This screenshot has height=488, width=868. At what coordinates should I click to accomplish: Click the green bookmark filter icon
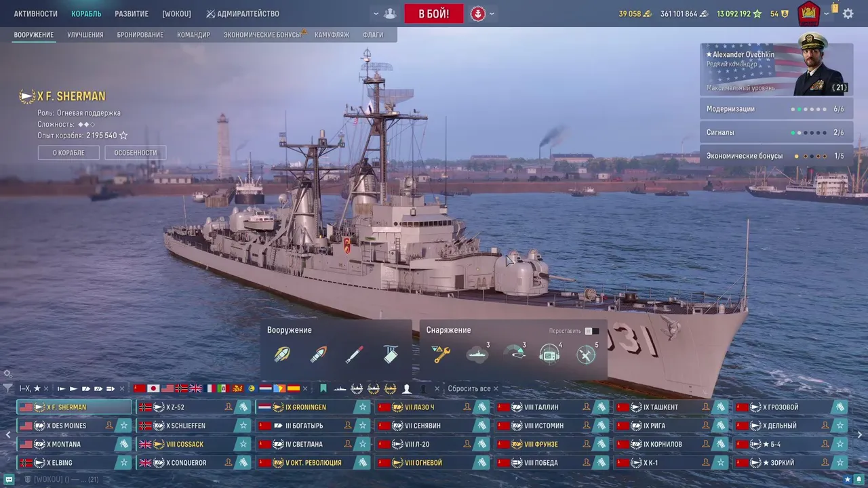click(x=323, y=388)
